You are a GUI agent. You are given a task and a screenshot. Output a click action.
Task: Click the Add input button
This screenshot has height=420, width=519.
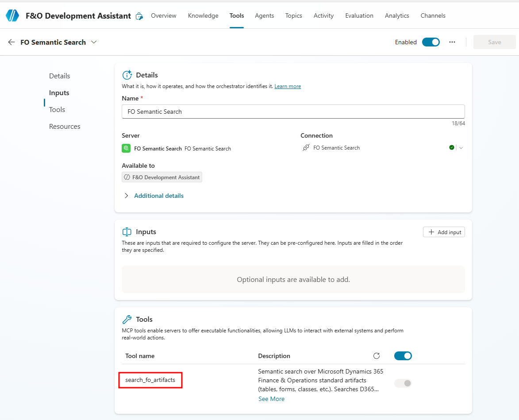coord(444,232)
